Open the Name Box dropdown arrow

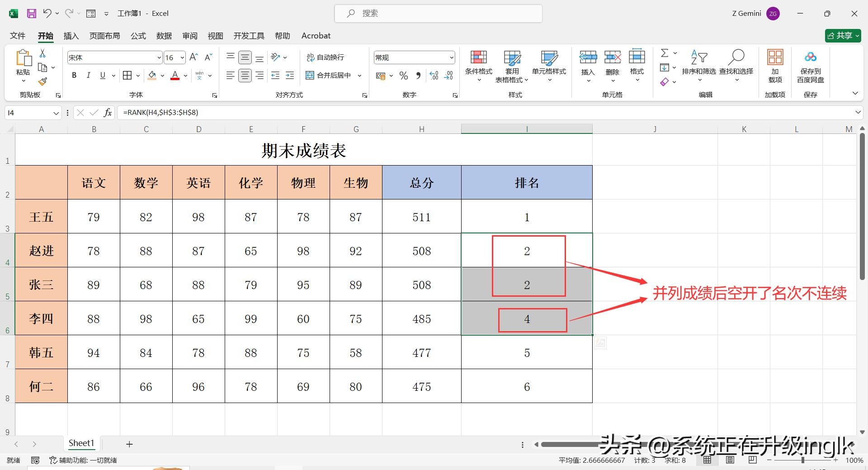point(56,113)
